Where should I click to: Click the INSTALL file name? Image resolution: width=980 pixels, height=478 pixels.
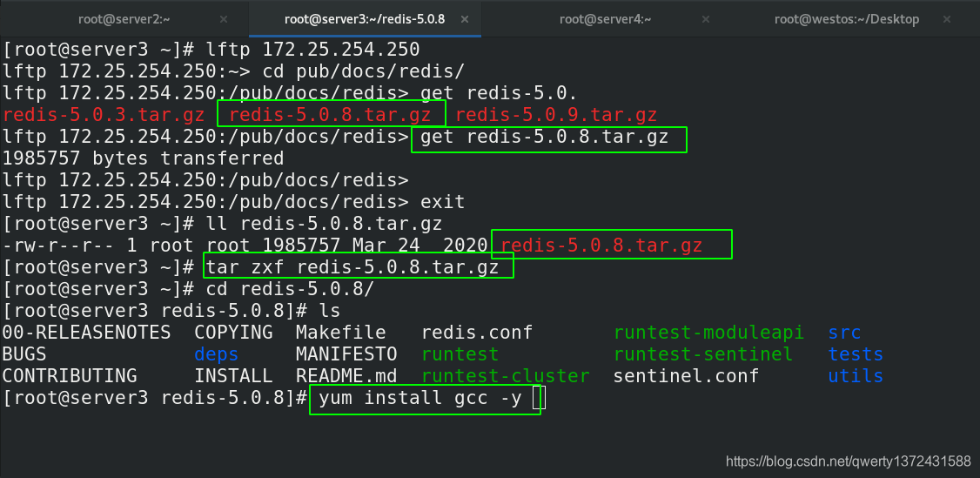[x=233, y=376]
